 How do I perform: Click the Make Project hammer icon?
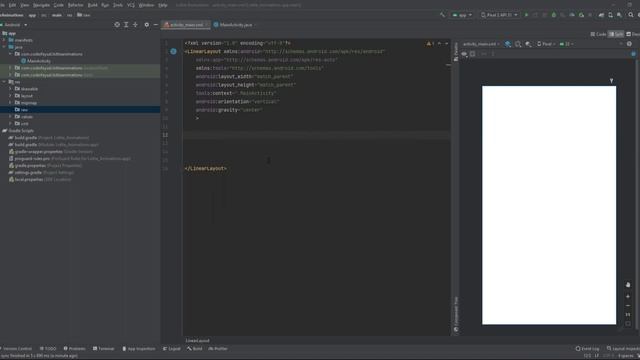(x=442, y=15)
